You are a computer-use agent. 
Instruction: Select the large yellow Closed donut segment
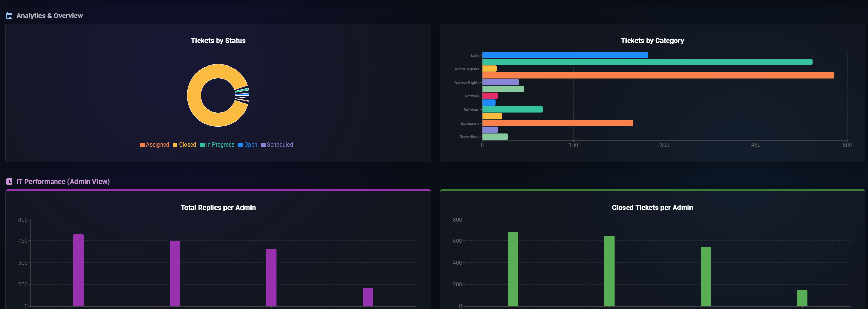194,95
